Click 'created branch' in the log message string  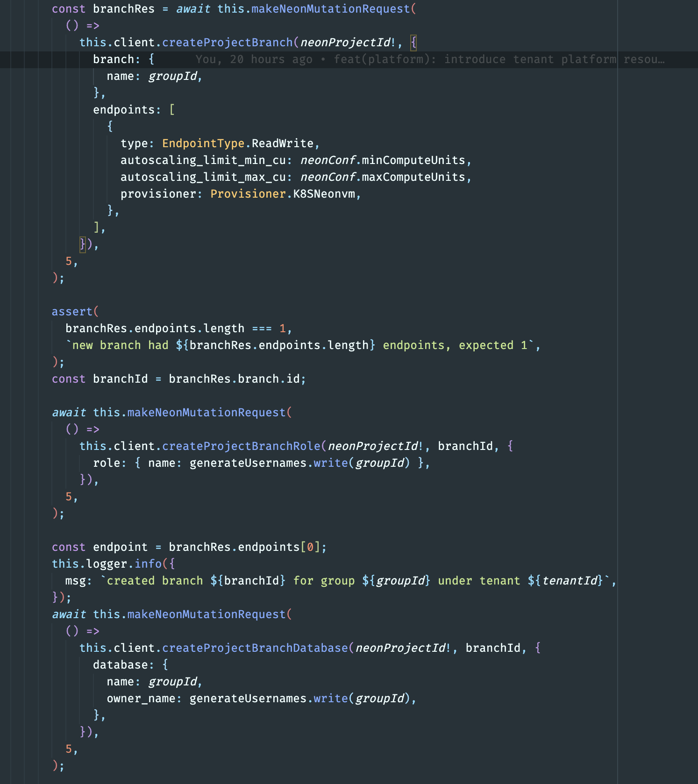point(155,581)
